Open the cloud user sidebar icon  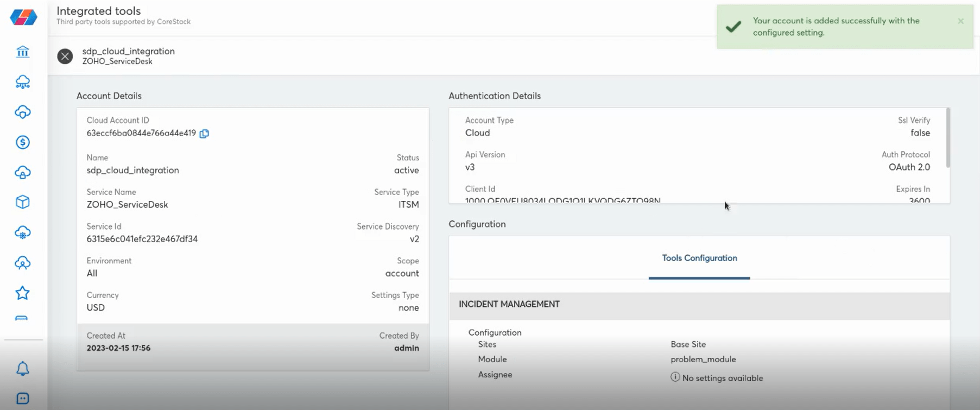click(23, 263)
